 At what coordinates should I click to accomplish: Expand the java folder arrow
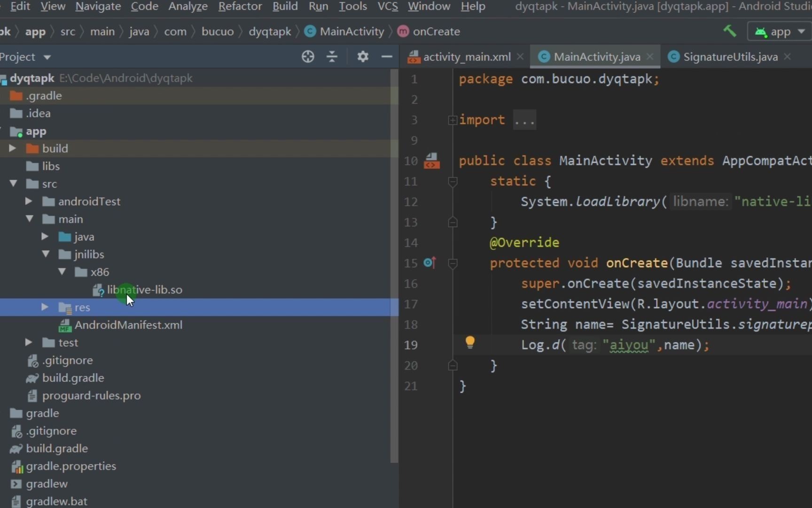tap(45, 236)
